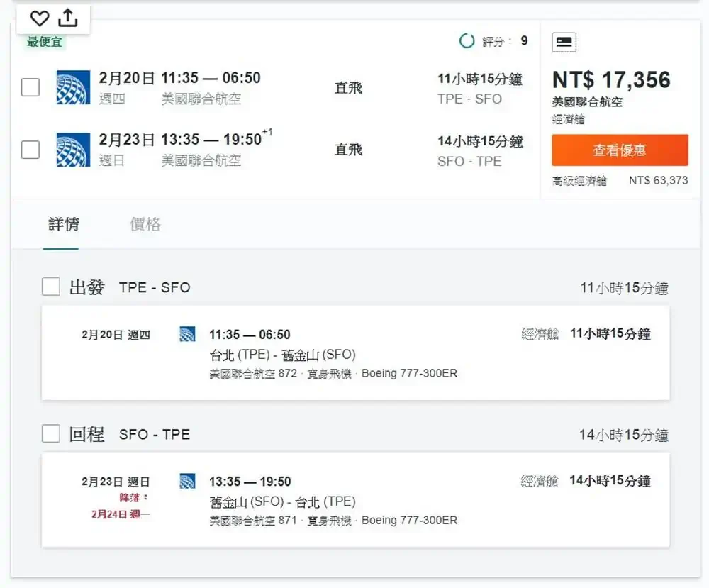Click United logo on Feb 23 summary row
The width and height of the screenshot is (709, 588).
73,150
